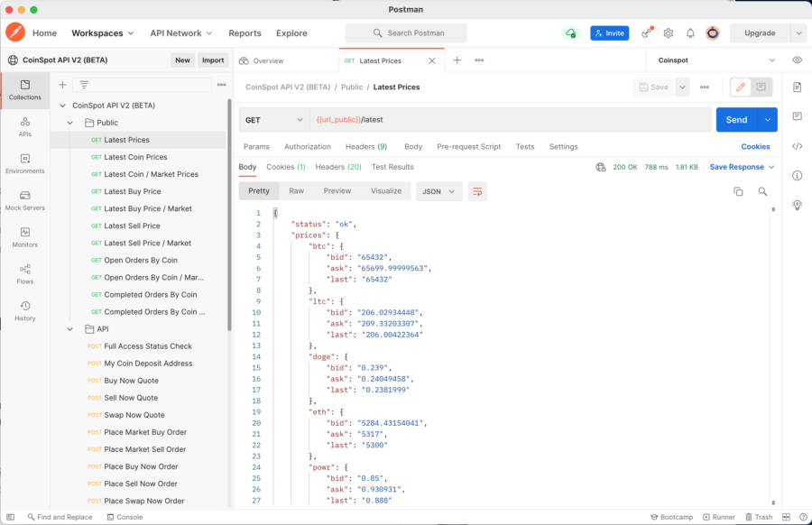This screenshot has height=525, width=812.
Task: Open the Collections sidebar panel
Action: [x=25, y=89]
